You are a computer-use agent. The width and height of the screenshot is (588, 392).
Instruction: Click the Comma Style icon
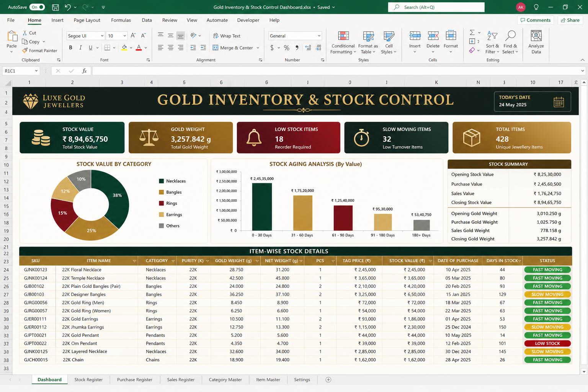(x=297, y=48)
